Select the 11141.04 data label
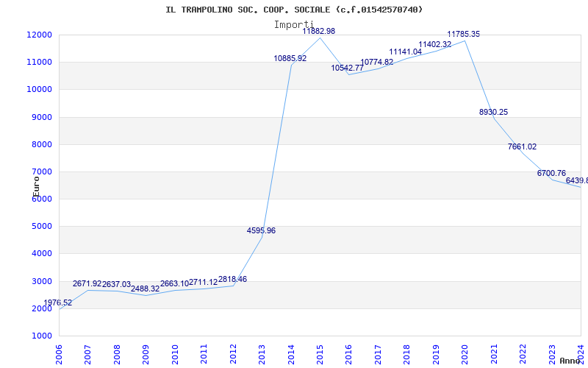 coord(406,52)
